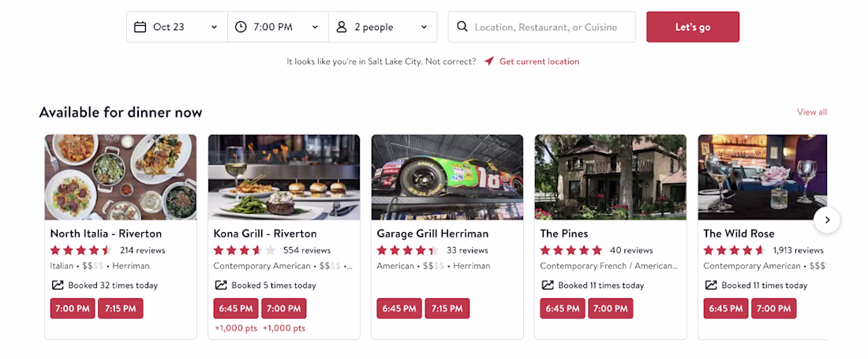
Task: Open the 2 people party size dropdown
Action: pos(382,27)
